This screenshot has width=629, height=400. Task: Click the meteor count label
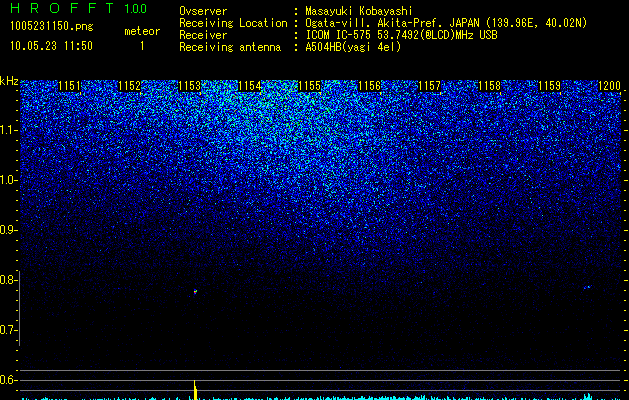[142, 31]
